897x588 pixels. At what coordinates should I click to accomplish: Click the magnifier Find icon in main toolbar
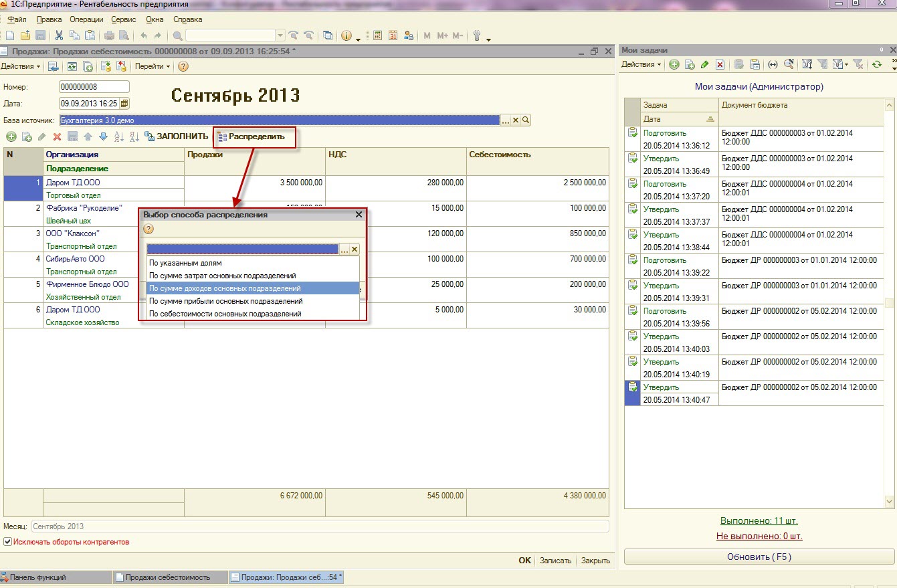point(177,35)
